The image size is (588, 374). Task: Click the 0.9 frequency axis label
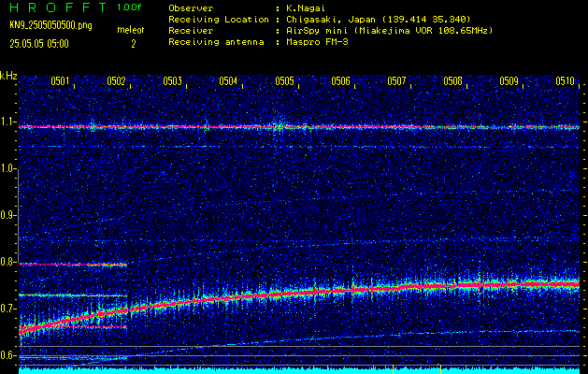tap(7, 215)
